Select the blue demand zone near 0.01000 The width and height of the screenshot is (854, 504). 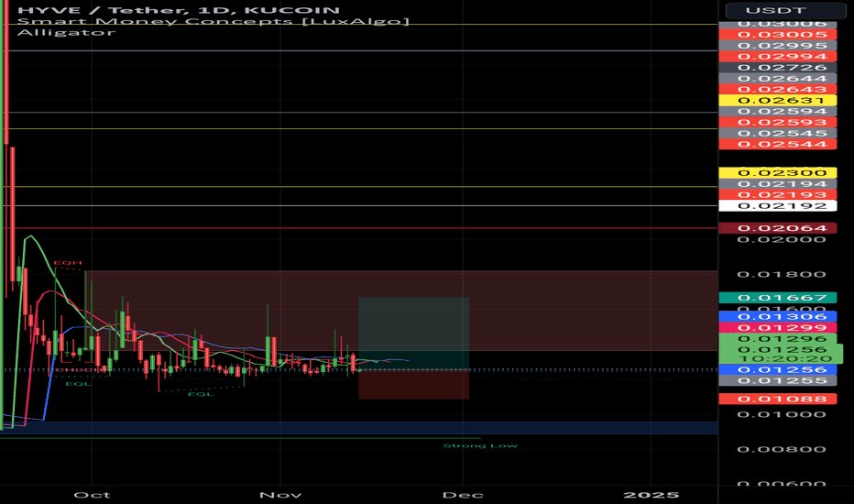(359, 428)
